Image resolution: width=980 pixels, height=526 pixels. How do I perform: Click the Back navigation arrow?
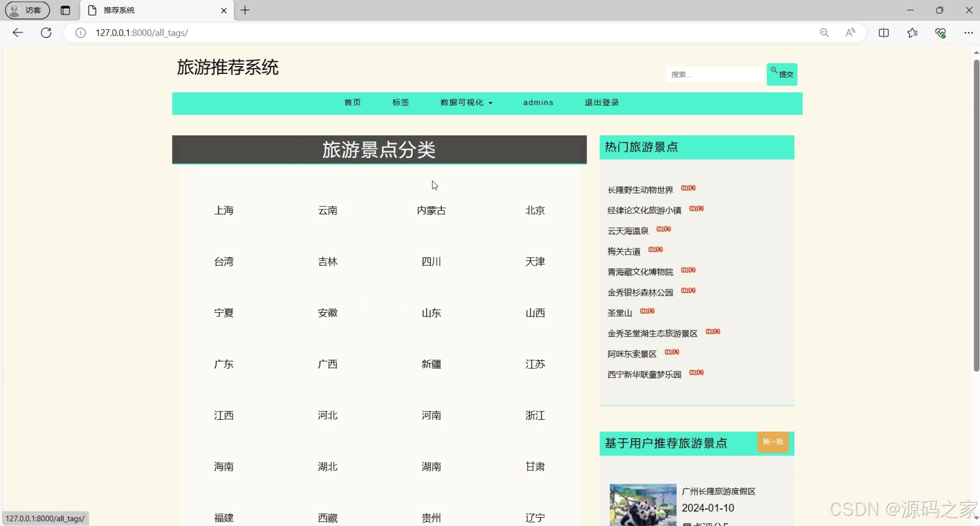(18, 33)
